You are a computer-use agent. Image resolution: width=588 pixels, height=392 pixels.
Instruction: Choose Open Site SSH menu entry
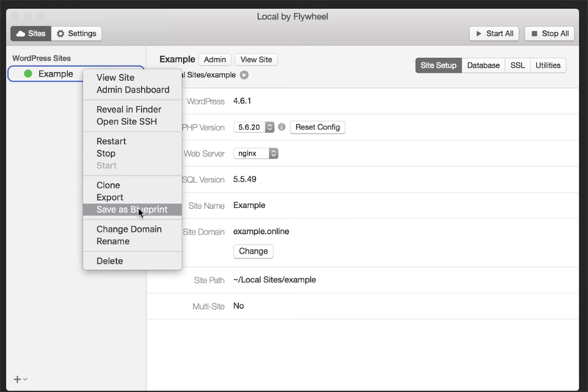tap(126, 121)
